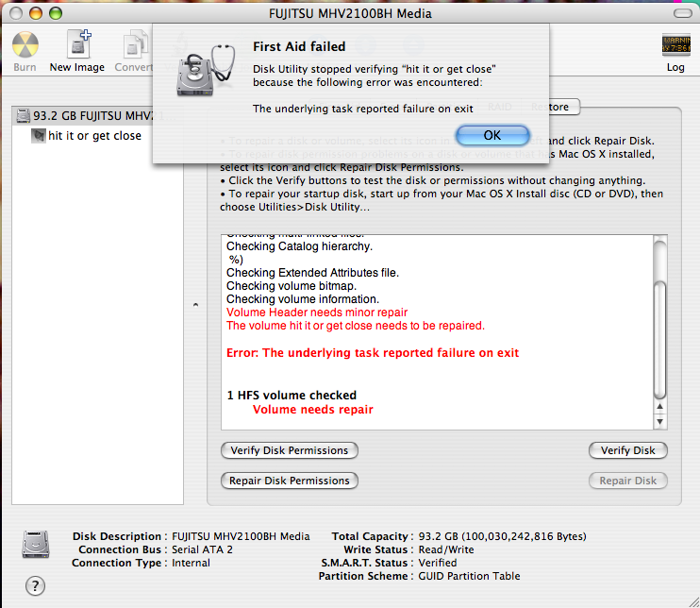The height and width of the screenshot is (608, 700).
Task: Click Repair Disk Permissions button
Action: [290, 481]
